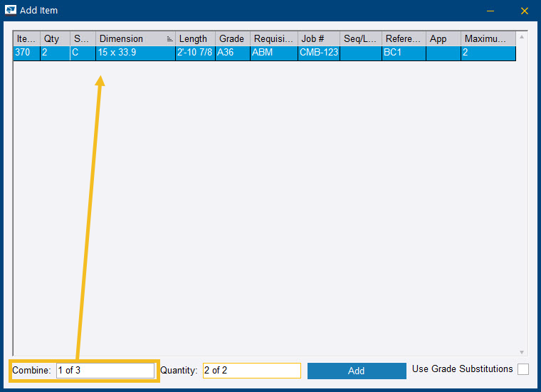Select item number 370 cell
The height and width of the screenshot is (392, 541).
pos(26,53)
